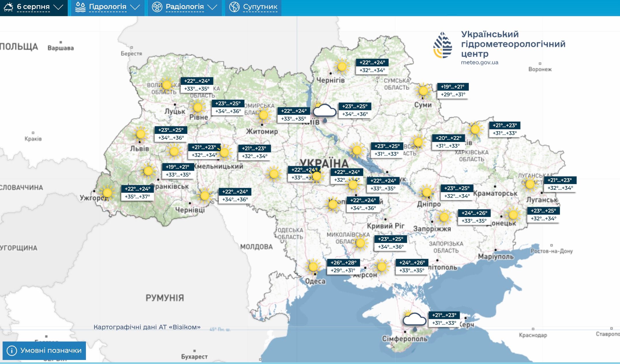
Task: Click the large УКРАЇНА country label
Action: pyautogui.click(x=324, y=163)
